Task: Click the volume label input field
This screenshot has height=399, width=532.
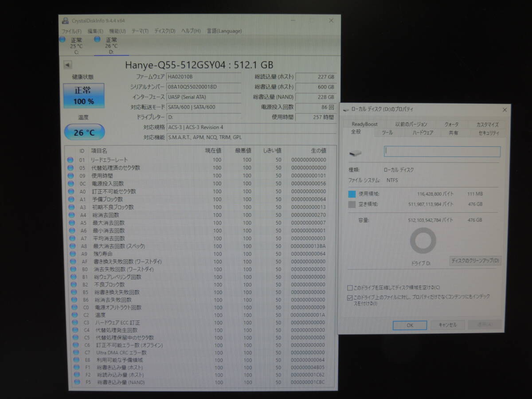Action: click(442, 152)
